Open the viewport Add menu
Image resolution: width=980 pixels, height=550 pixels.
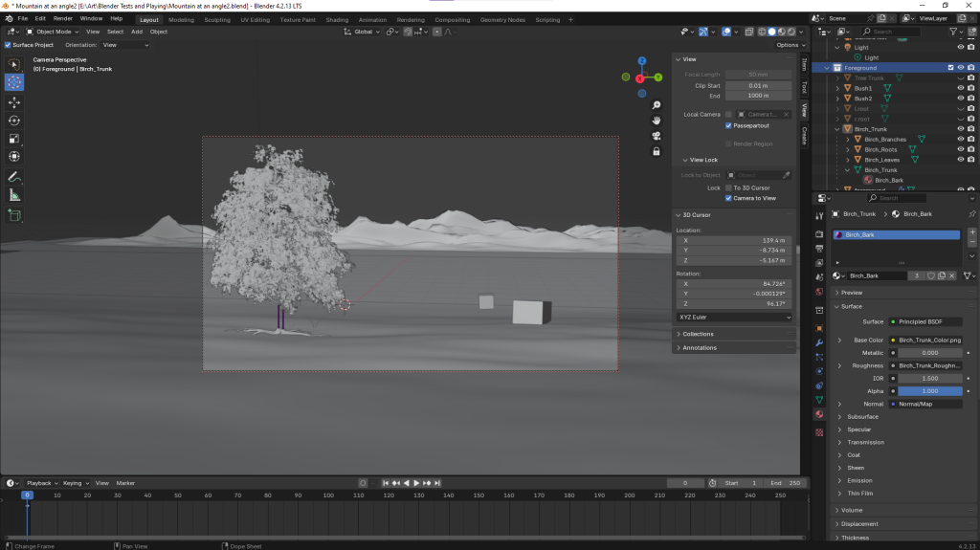pos(136,32)
